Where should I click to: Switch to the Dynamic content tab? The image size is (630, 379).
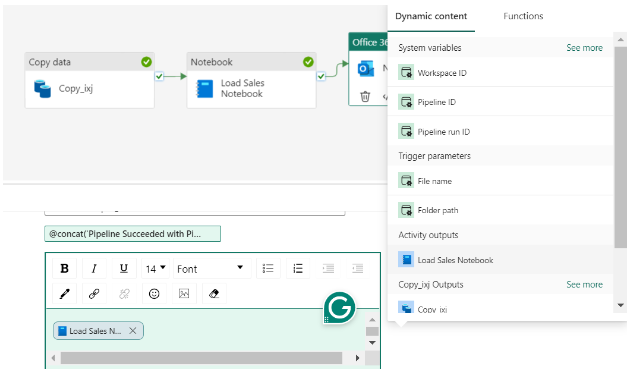[x=431, y=16]
